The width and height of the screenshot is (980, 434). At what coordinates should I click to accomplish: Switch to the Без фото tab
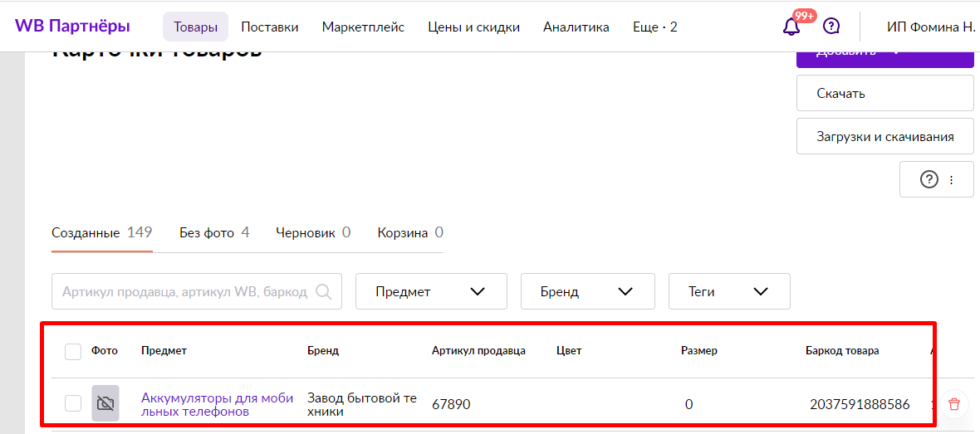(x=214, y=233)
